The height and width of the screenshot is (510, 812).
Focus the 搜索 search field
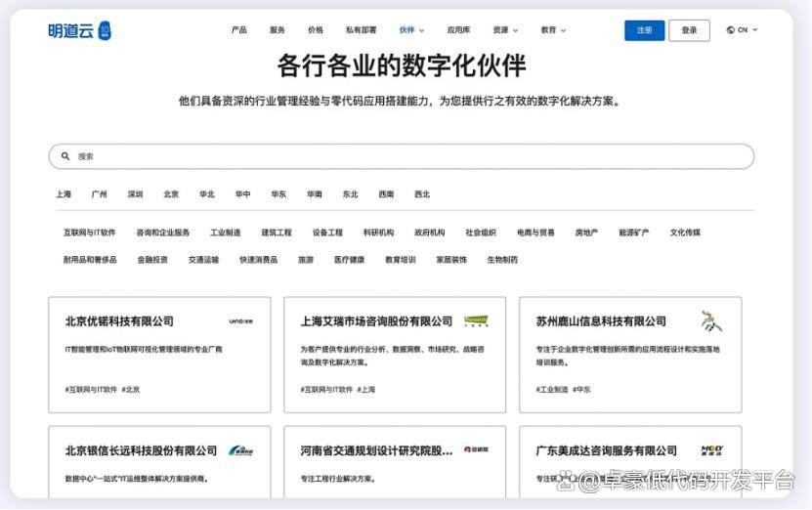[402, 156]
